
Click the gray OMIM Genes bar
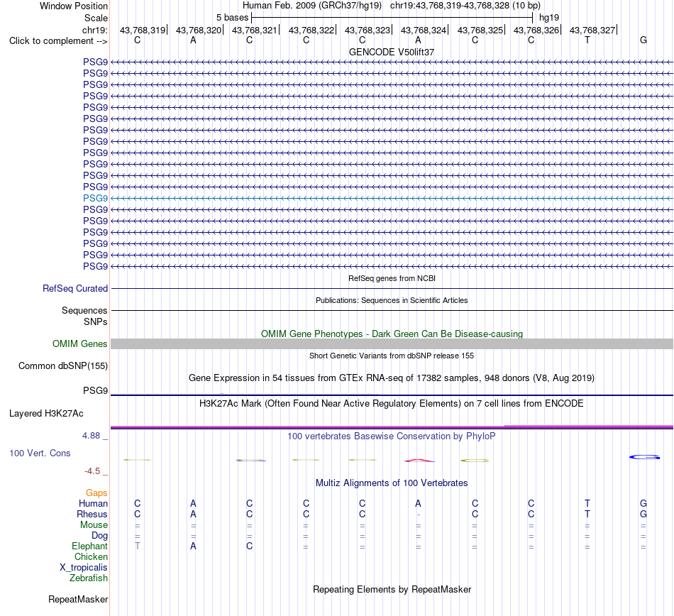392,344
